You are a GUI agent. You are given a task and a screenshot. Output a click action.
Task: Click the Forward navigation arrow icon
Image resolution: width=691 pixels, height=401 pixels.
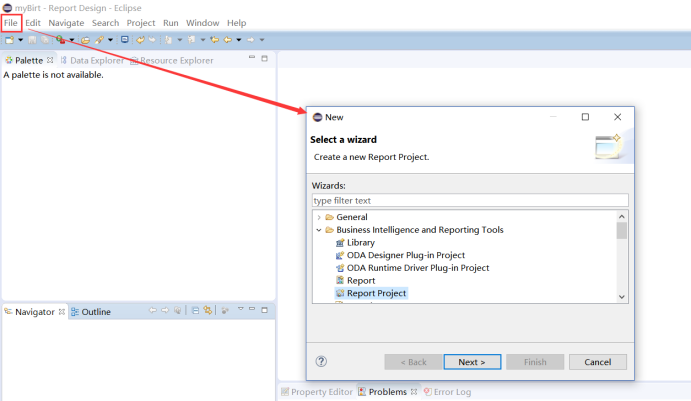coord(251,40)
